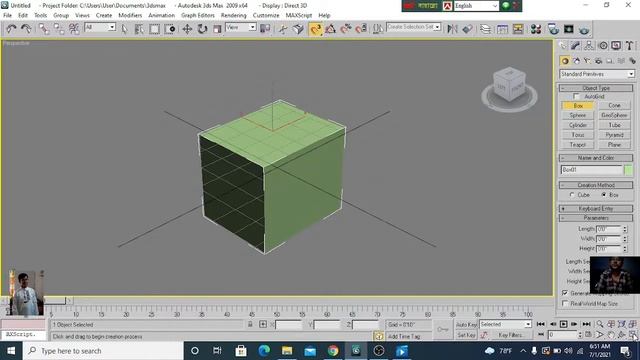Toggle the Percent Snap icon

(346, 29)
